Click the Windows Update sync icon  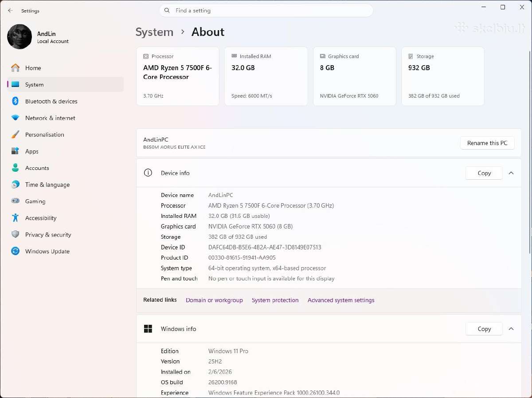16,251
